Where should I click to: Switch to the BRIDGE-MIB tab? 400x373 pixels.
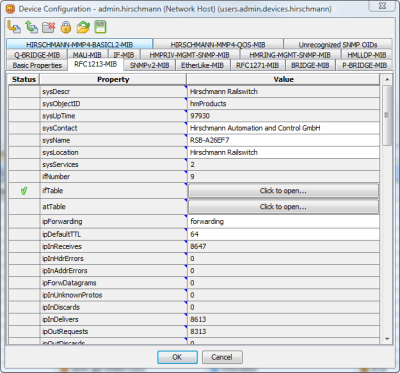[x=310, y=65]
